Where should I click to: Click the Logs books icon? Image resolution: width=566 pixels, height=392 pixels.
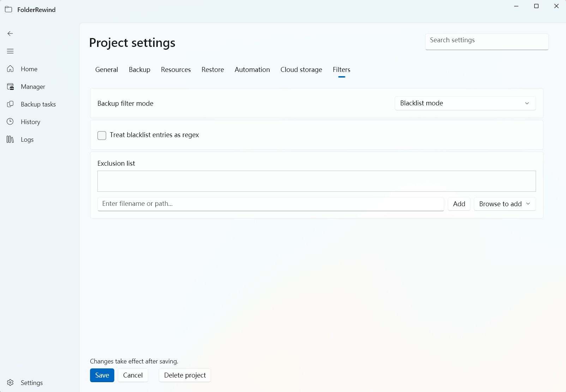coord(10,139)
